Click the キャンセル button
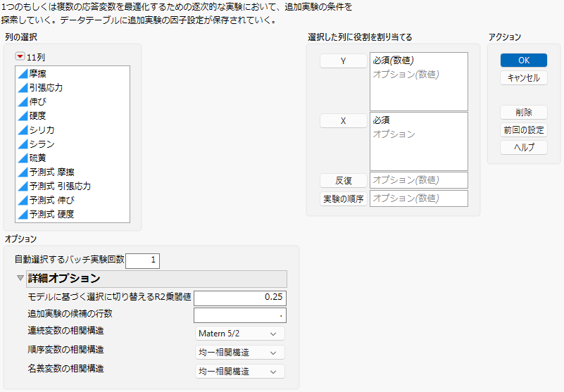The height and width of the screenshot is (392, 564). tap(524, 77)
